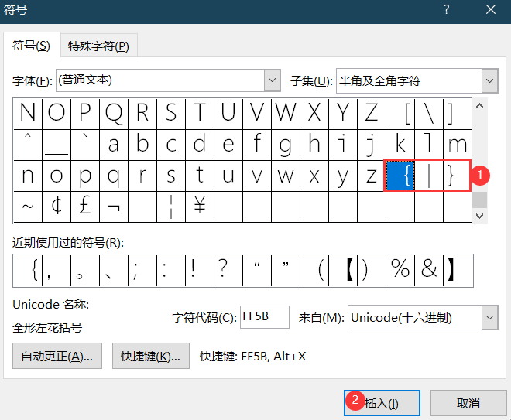Pick the fullwidth underscore symbol
The width and height of the screenshot is (511, 420).
pos(57,145)
